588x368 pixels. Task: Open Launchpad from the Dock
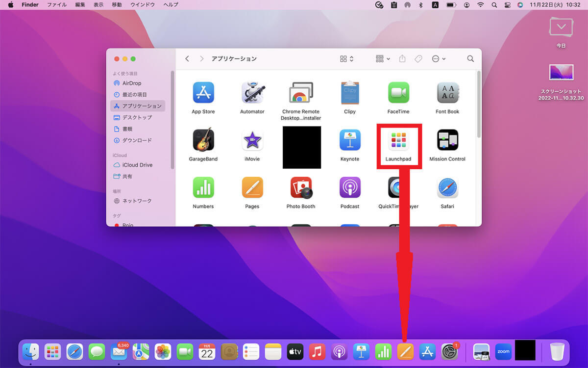tap(52, 351)
